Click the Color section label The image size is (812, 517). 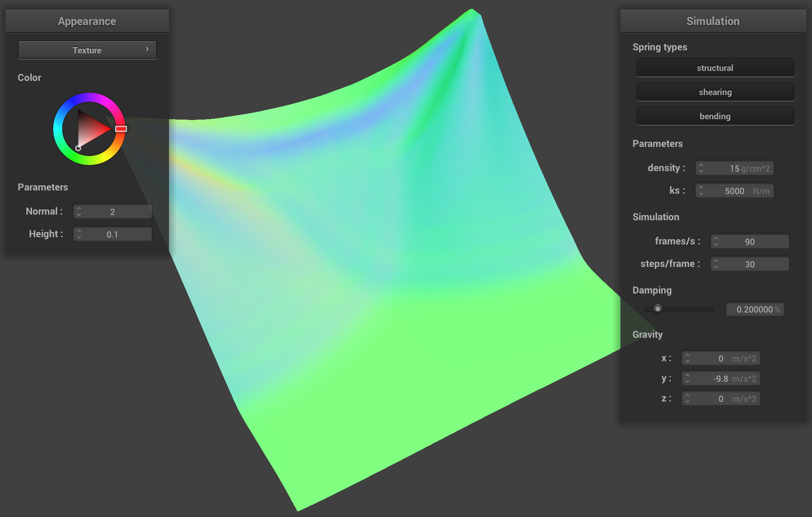coord(29,78)
